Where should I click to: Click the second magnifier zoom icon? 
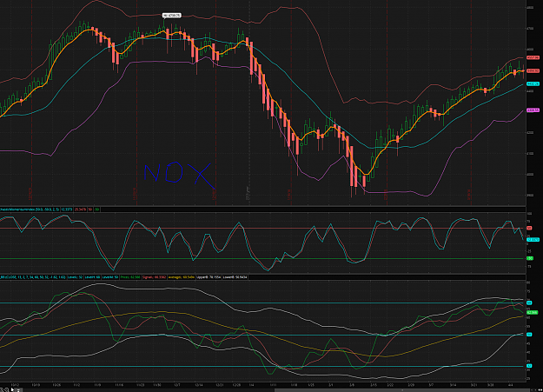coord(7,390)
